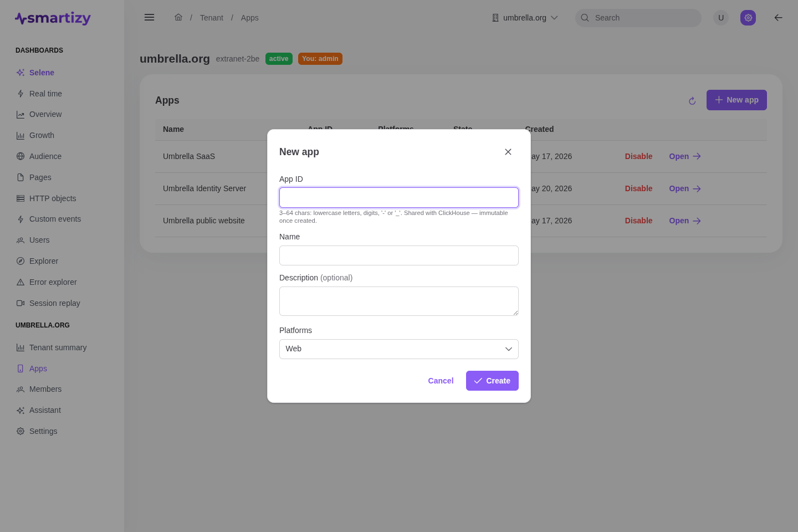Click the You: admin badge

[x=320, y=59]
